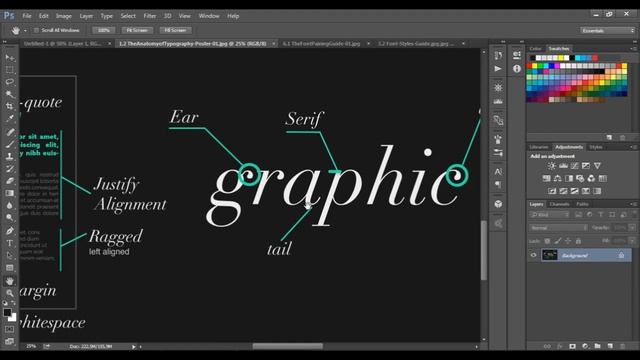
Task: Select the Pen tool
Action: pyautogui.click(x=9, y=231)
